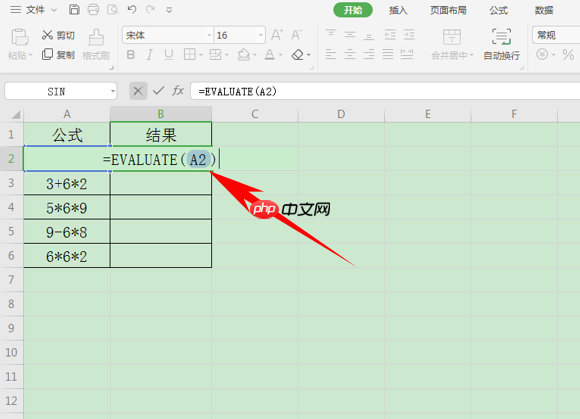Click the Print icon in quick access toolbar
Screen dimensions: 580x419
pyautogui.click(x=93, y=10)
